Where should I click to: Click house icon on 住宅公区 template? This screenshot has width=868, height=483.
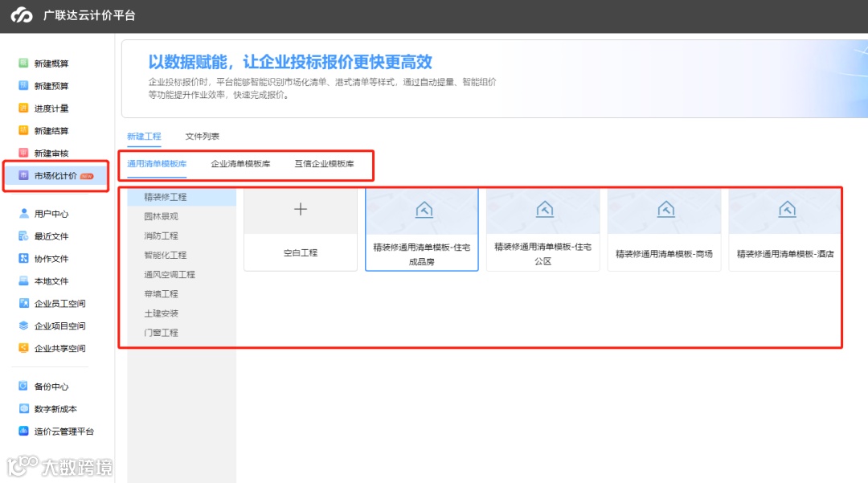[545, 209]
